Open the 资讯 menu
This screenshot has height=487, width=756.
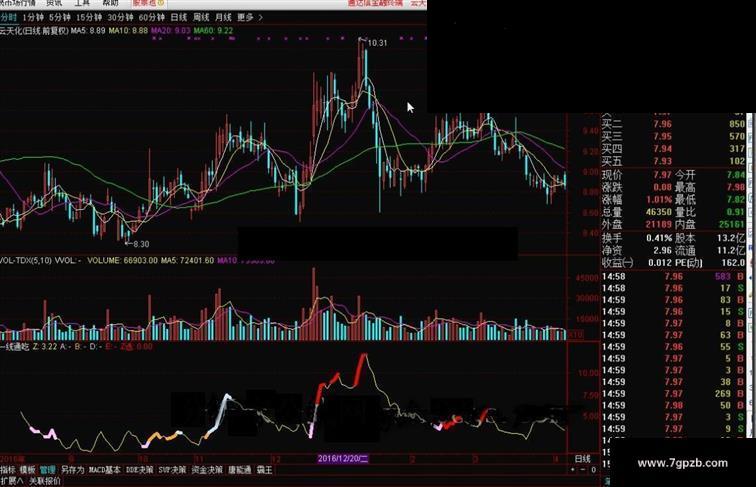(x=54, y=3)
